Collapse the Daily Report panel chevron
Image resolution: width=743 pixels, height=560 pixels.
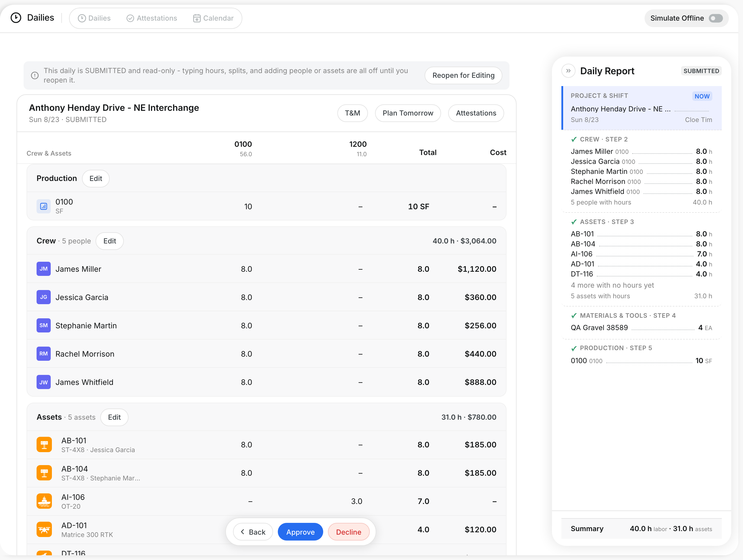(x=568, y=71)
